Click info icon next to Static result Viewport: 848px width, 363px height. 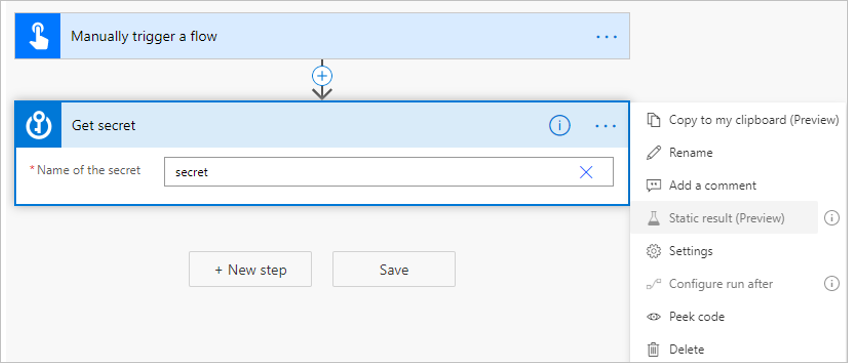[831, 218]
